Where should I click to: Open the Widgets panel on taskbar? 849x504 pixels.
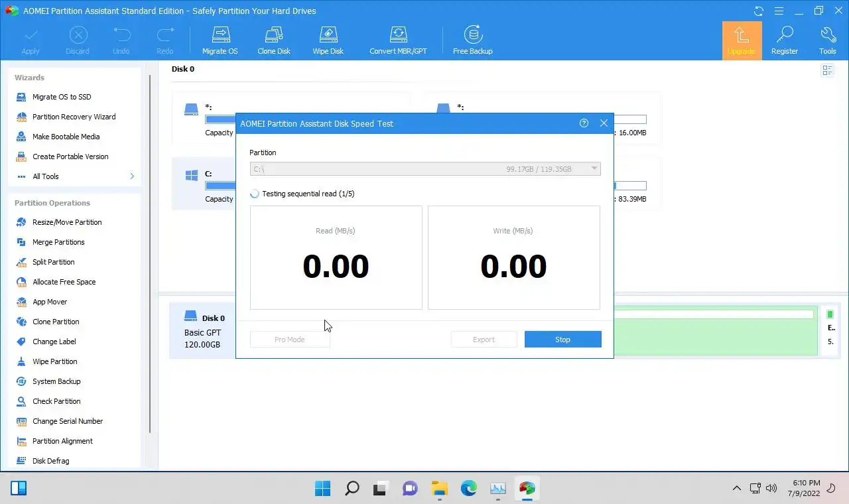[x=19, y=489]
